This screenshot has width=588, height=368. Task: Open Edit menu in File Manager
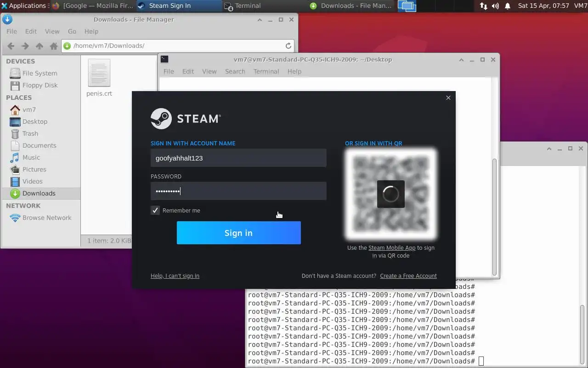31,31
